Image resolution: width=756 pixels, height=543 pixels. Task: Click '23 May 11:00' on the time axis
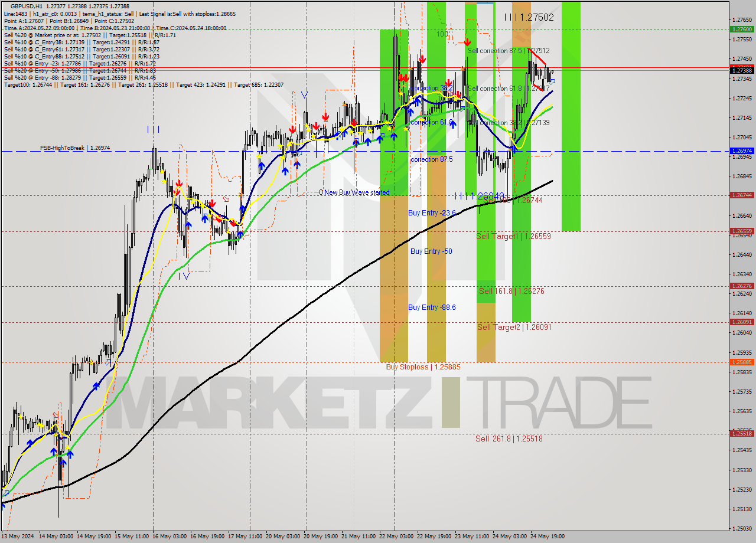pos(472,537)
